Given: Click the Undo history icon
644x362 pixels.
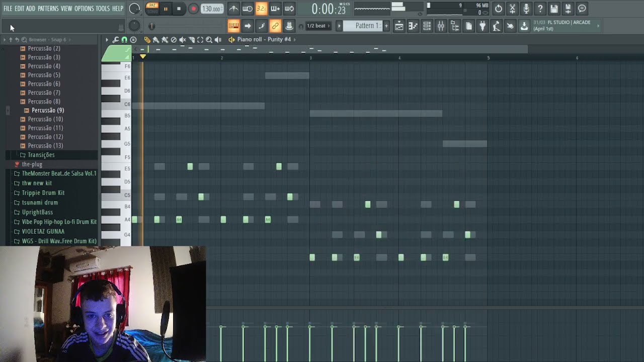Looking at the screenshot, I should tap(498, 9).
